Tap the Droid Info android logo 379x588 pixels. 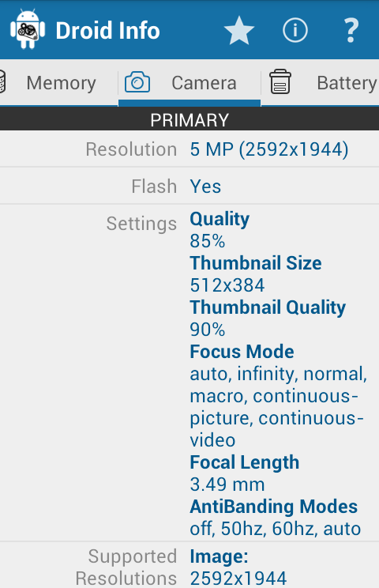point(28,29)
